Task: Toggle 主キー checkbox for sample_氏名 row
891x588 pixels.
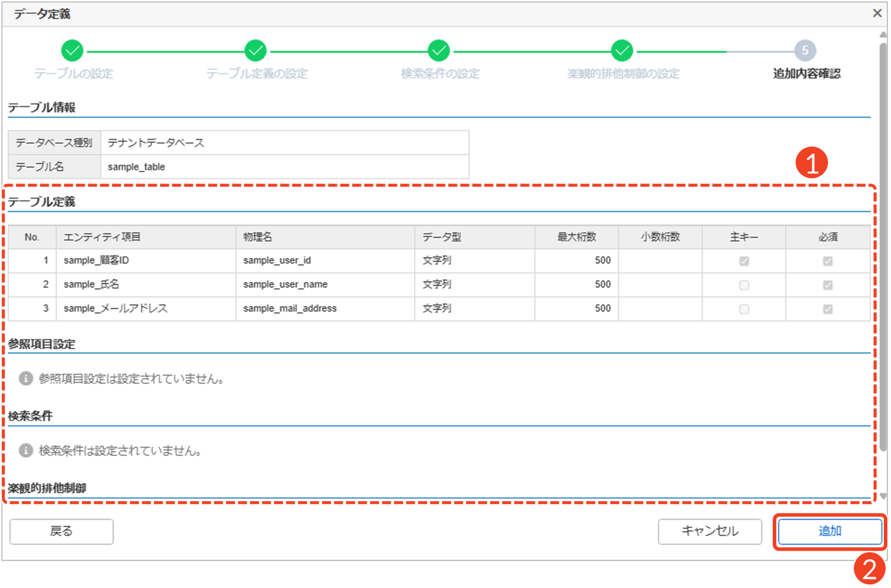Action: click(x=744, y=285)
